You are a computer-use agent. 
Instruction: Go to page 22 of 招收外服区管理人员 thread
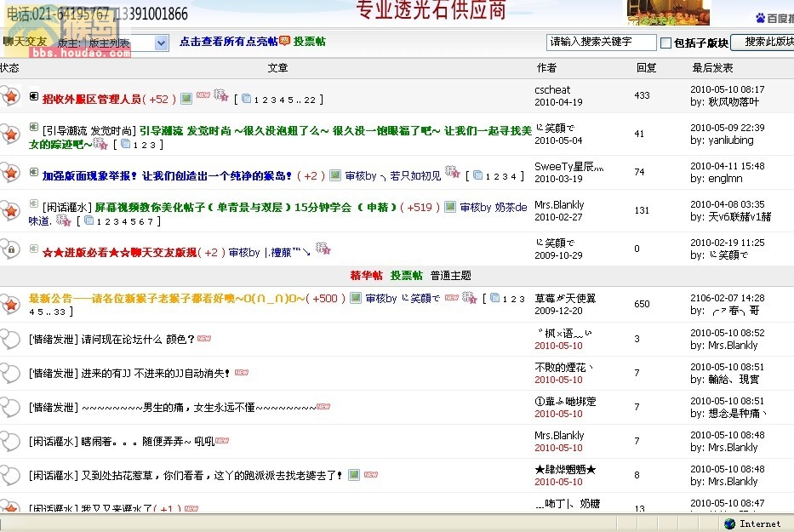coord(311,100)
